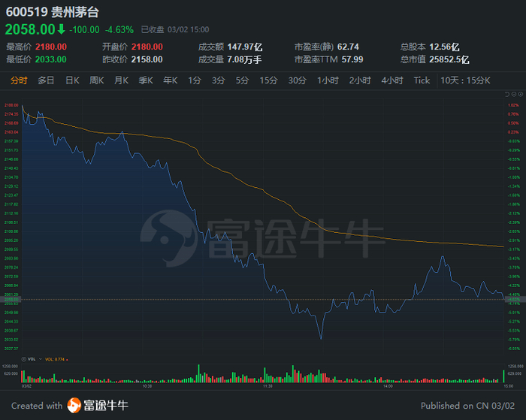Open the 周K weekly candlestick tab

pos(97,80)
